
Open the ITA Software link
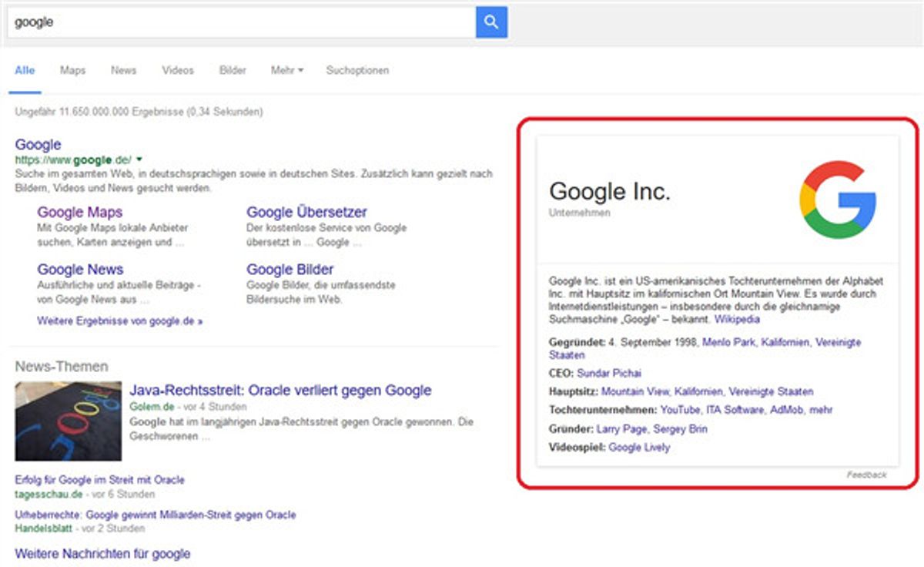point(735,411)
